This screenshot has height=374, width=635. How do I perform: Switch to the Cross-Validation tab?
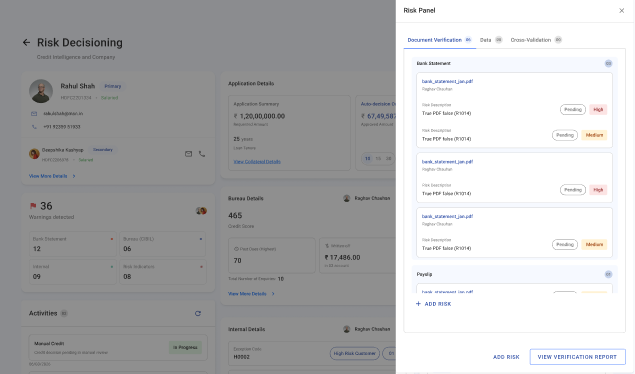coord(536,40)
